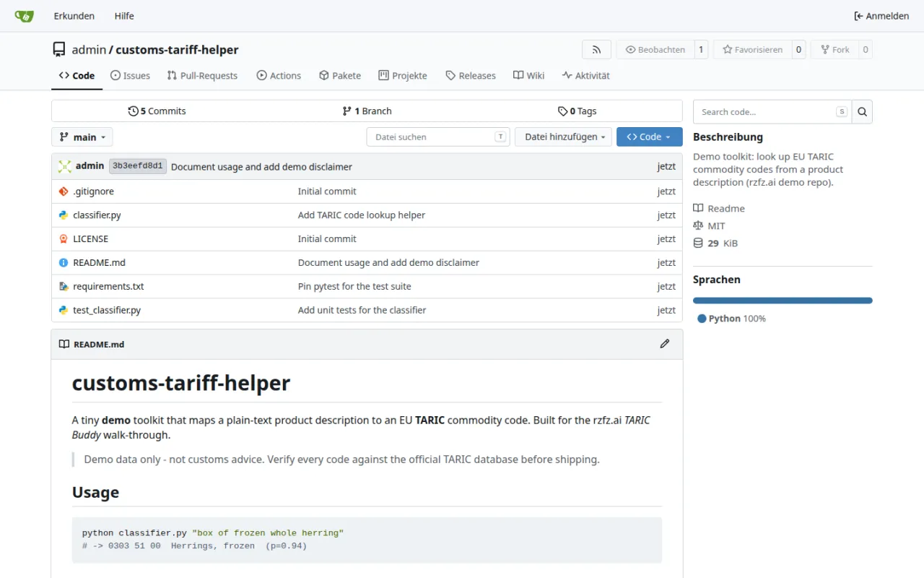The height and width of the screenshot is (578, 924).
Task: Open the main branch dropdown
Action: [82, 137]
